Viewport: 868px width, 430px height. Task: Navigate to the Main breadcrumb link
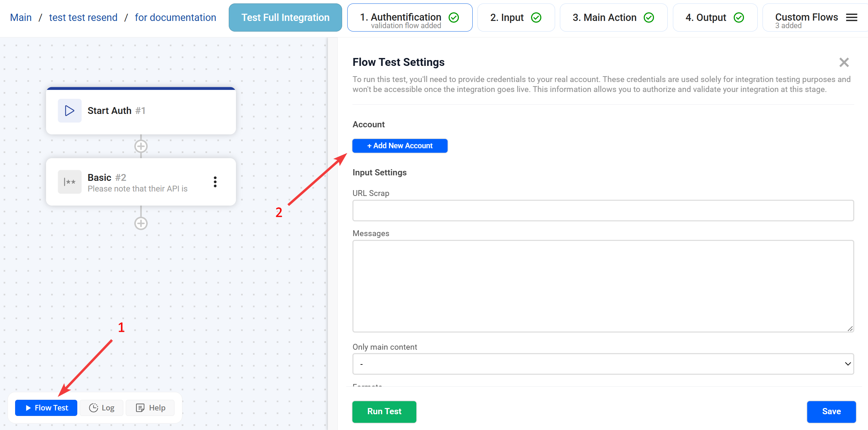pos(21,18)
